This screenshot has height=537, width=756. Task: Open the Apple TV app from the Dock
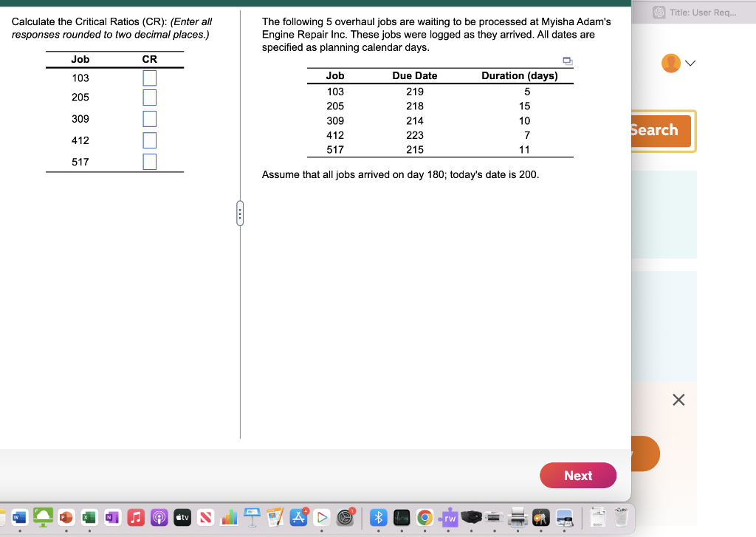click(182, 518)
